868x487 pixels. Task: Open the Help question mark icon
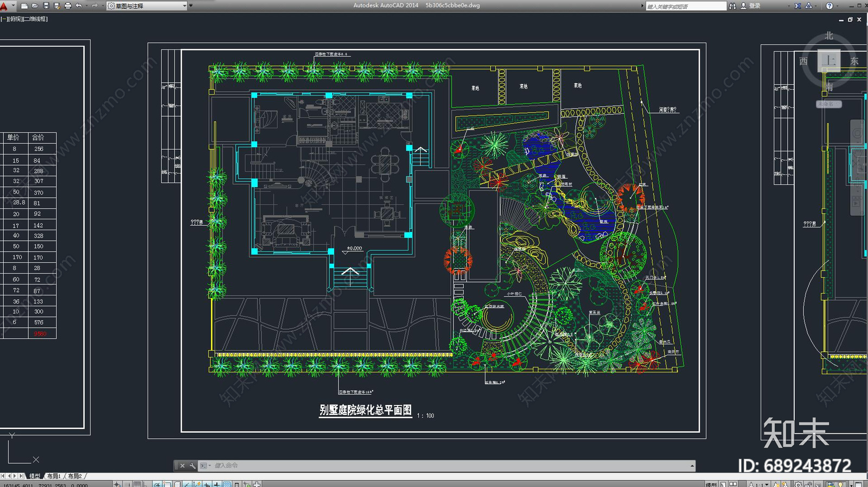click(x=829, y=6)
